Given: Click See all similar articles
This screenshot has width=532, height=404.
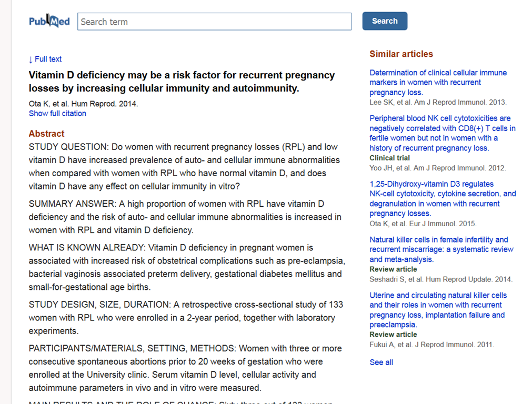Looking at the screenshot, I should [381, 362].
